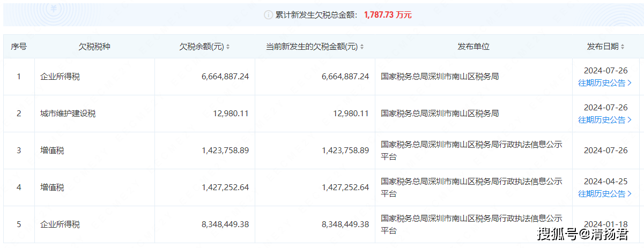Select the 城市维护建设税 tax type cell
644x248 pixels.
click(x=68, y=114)
